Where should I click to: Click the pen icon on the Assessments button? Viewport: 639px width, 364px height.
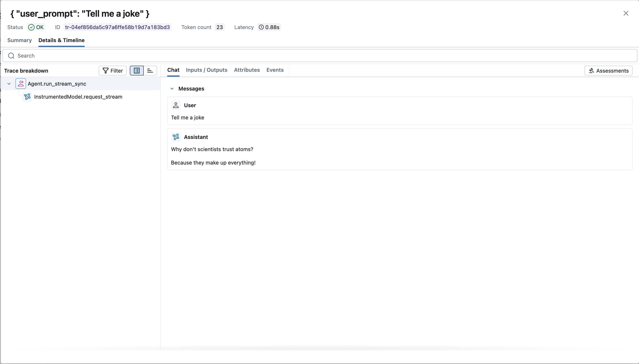591,71
